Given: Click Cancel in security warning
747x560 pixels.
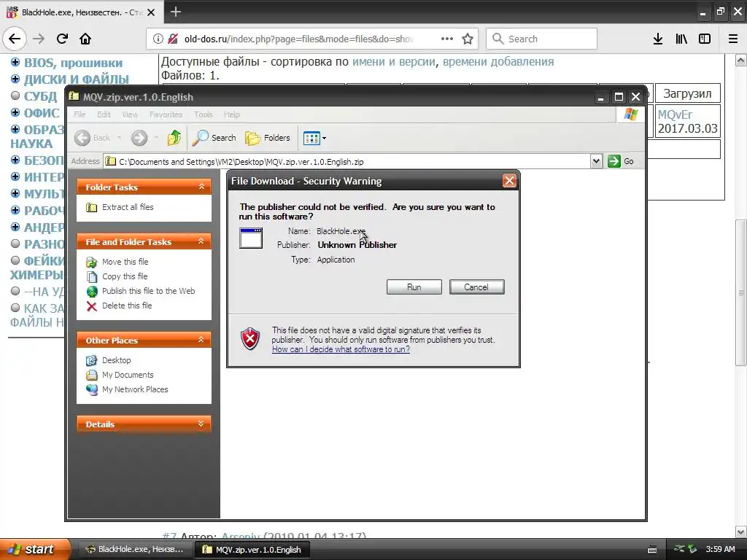Looking at the screenshot, I should point(476,287).
